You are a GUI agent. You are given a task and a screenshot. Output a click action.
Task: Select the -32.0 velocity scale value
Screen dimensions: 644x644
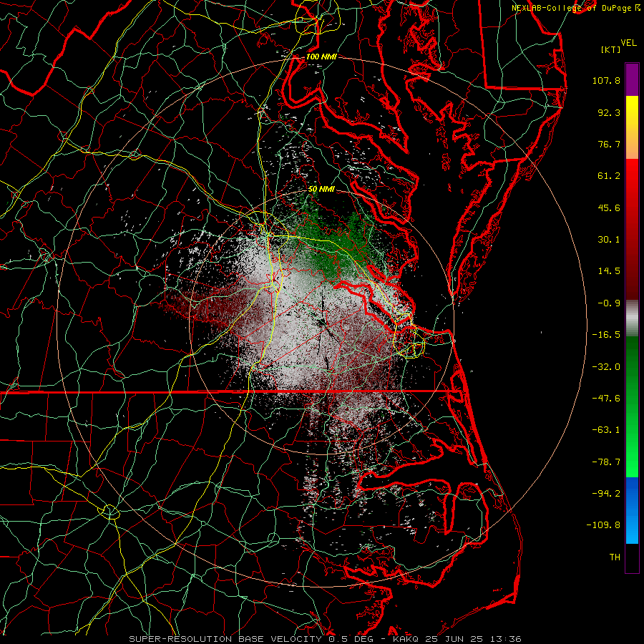click(606, 367)
